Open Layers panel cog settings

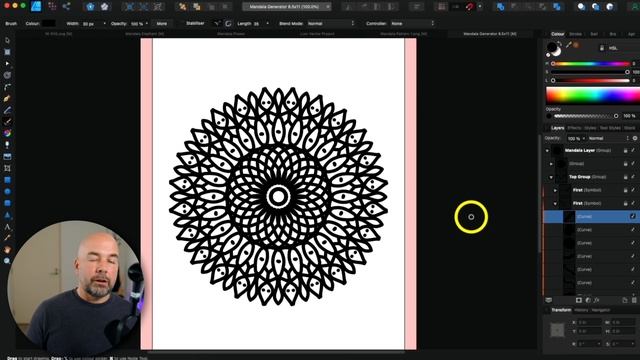[635, 138]
